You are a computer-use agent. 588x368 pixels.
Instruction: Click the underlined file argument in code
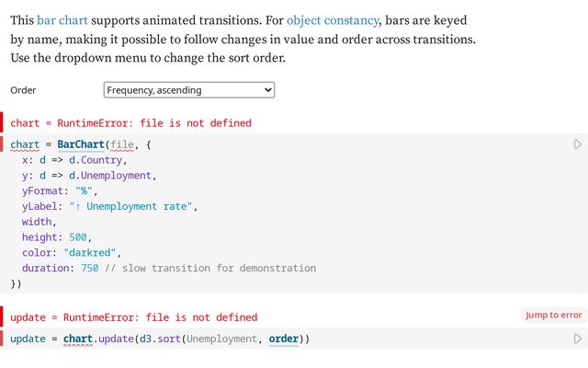tap(121, 144)
